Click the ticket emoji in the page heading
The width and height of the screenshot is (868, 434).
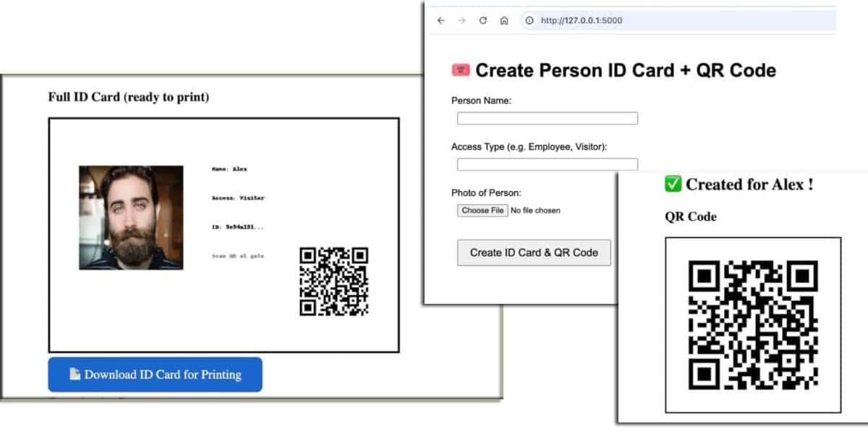(461, 70)
